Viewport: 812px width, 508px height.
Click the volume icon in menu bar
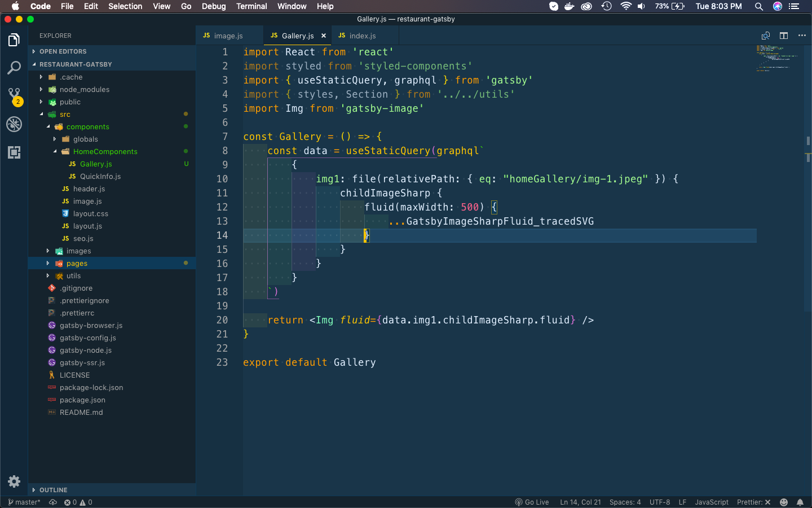coord(642,6)
